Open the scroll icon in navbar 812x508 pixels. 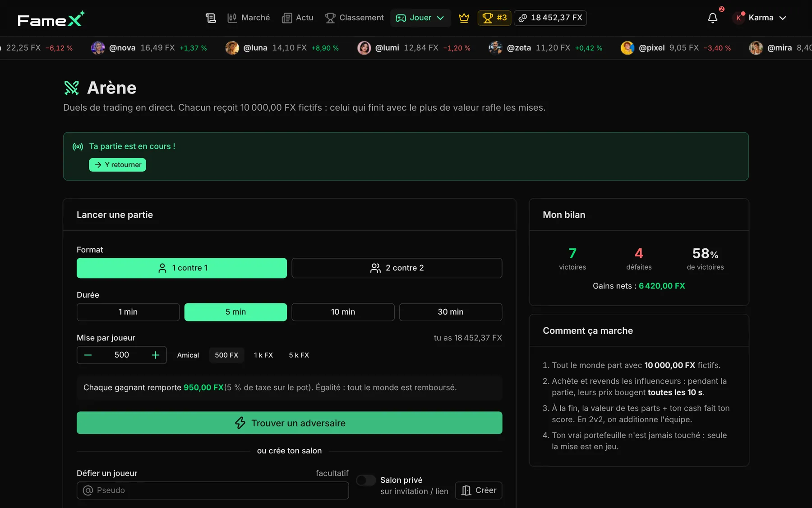pyautogui.click(x=211, y=18)
